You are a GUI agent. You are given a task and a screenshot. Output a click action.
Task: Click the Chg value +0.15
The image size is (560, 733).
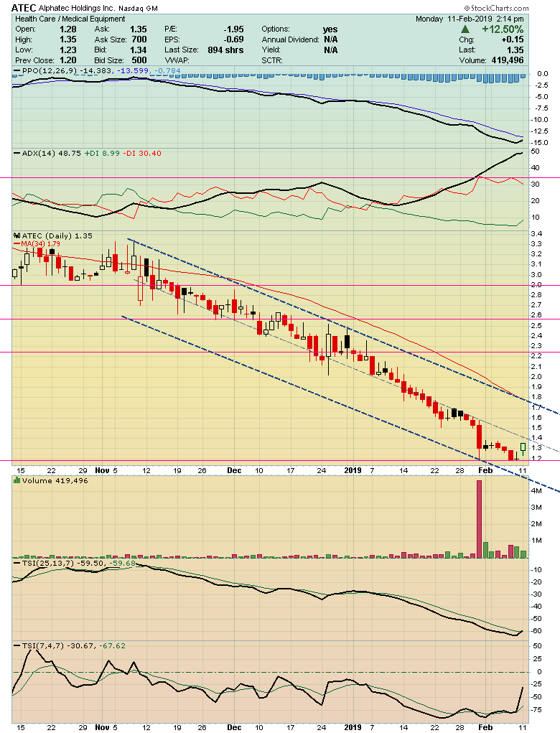514,39
